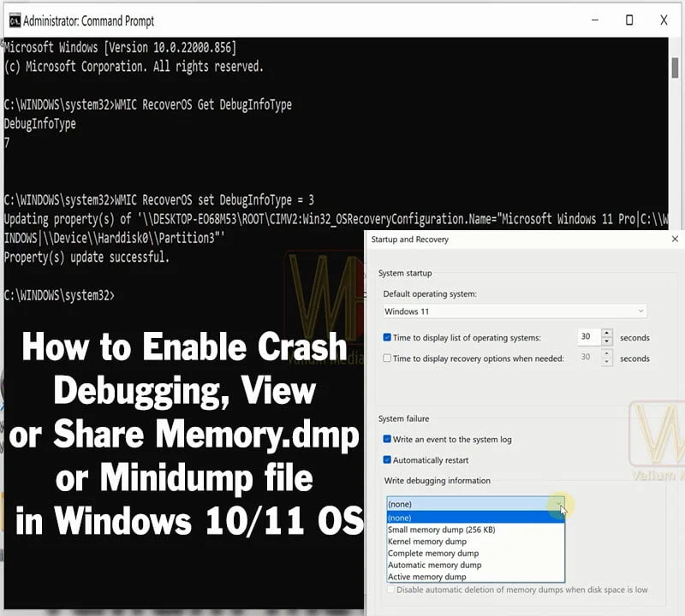
Task: Select the highlighted '(none)' list option
Action: point(475,518)
